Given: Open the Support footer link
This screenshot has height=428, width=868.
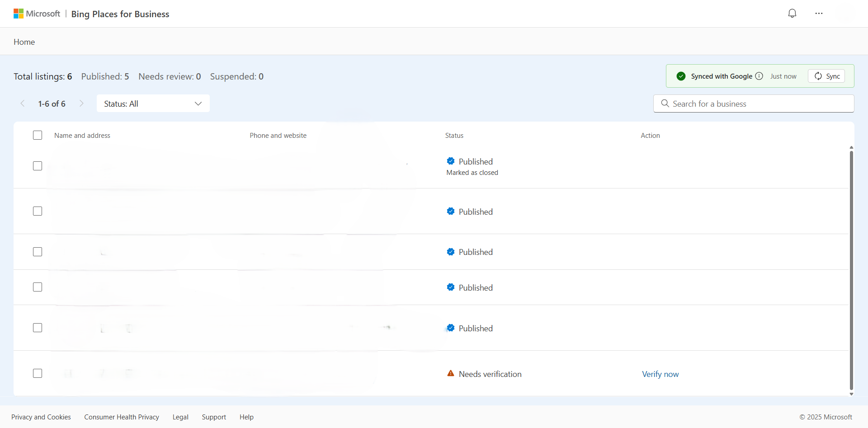Looking at the screenshot, I should pos(214,417).
